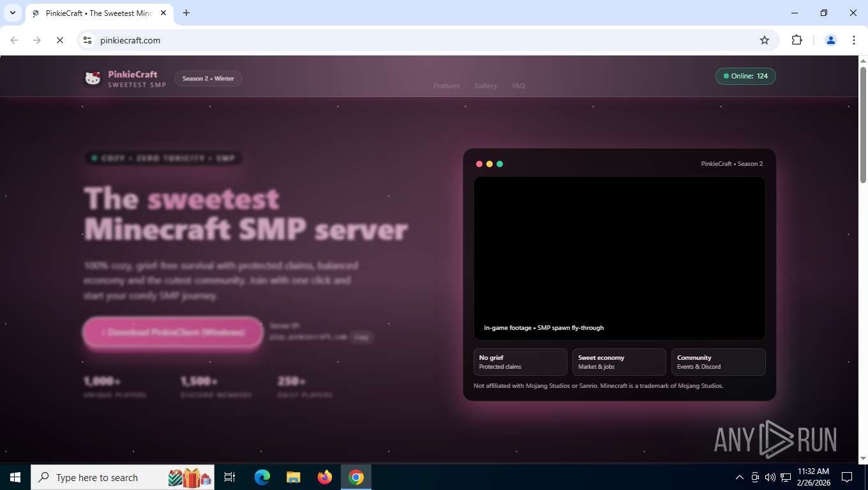Open the network tray icon

pos(786,477)
